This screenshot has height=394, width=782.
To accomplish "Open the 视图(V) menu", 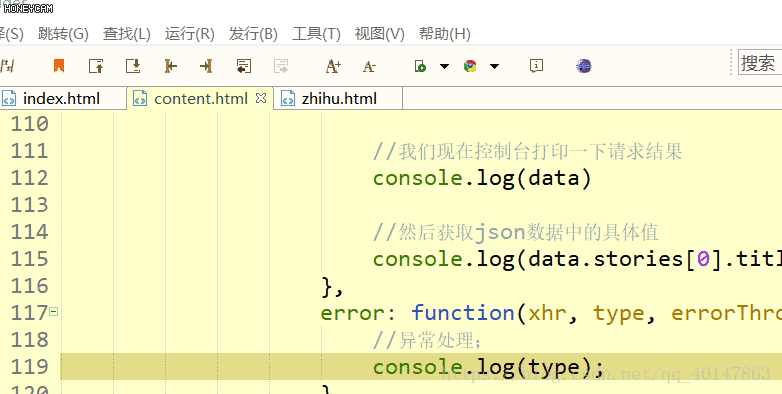I will click(x=380, y=34).
